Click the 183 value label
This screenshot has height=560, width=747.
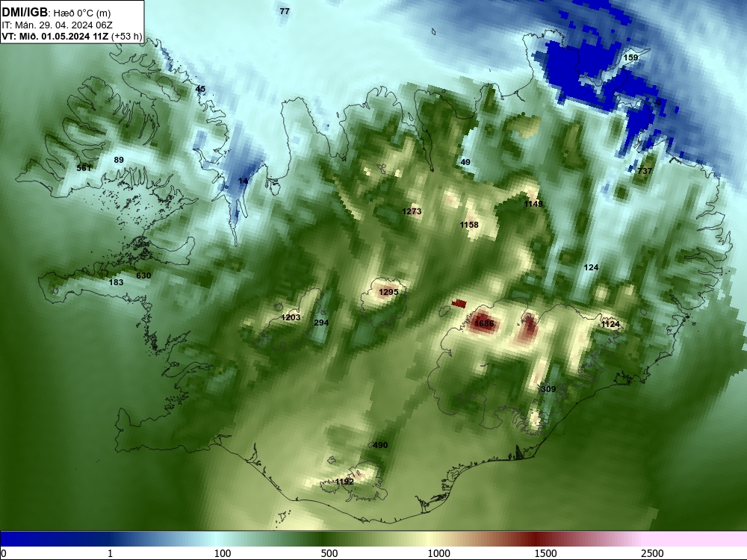[x=117, y=282]
